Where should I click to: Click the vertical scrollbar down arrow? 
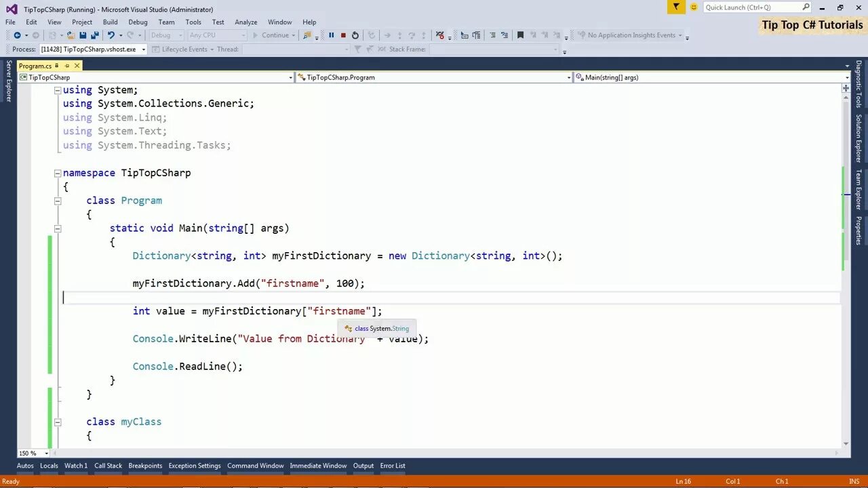[846, 444]
